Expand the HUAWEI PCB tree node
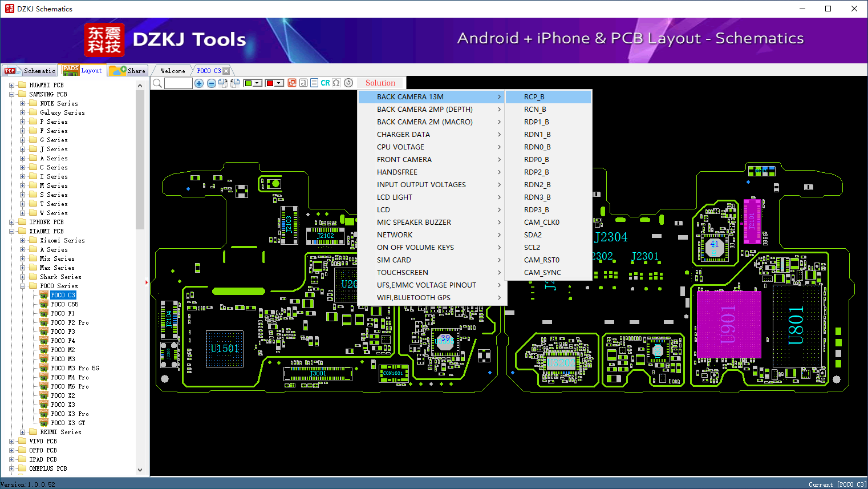 (x=11, y=85)
